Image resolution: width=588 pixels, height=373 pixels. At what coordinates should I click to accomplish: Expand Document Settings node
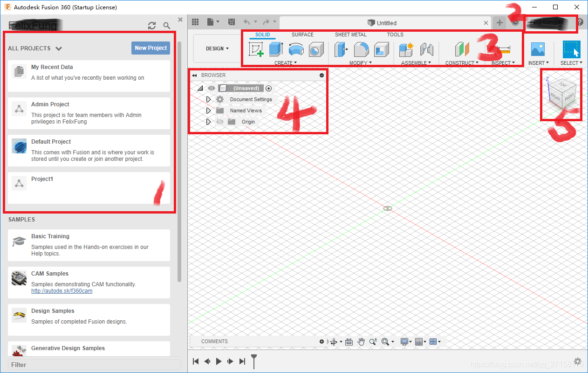(208, 99)
